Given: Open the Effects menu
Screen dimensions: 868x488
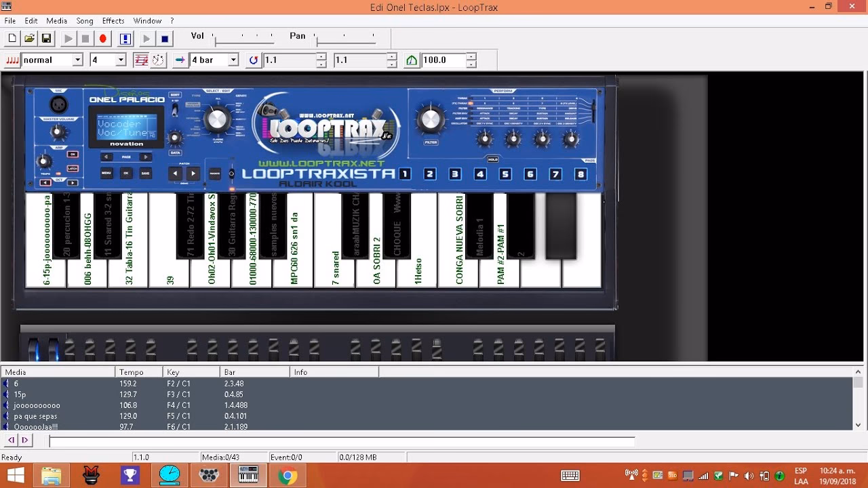Looking at the screenshot, I should point(113,21).
